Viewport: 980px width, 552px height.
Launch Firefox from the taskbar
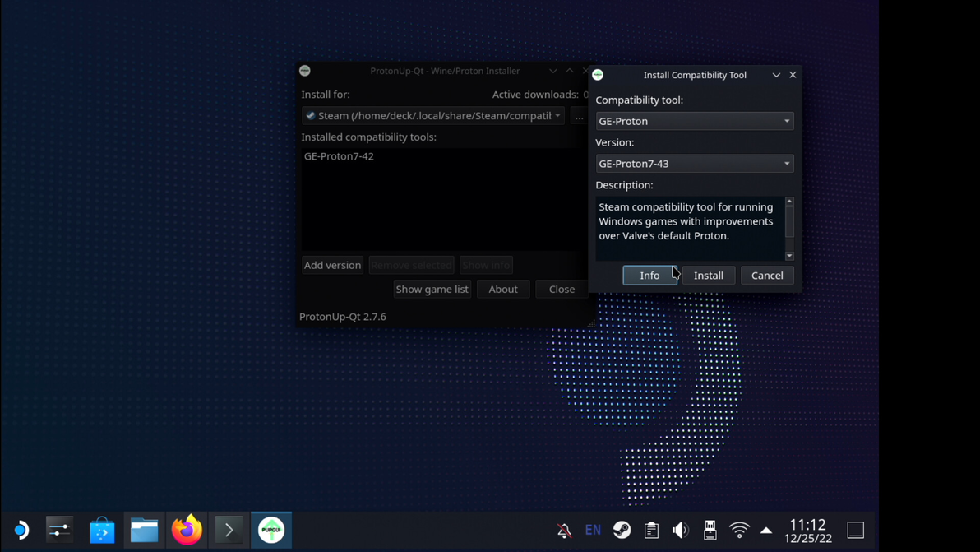[x=187, y=530]
